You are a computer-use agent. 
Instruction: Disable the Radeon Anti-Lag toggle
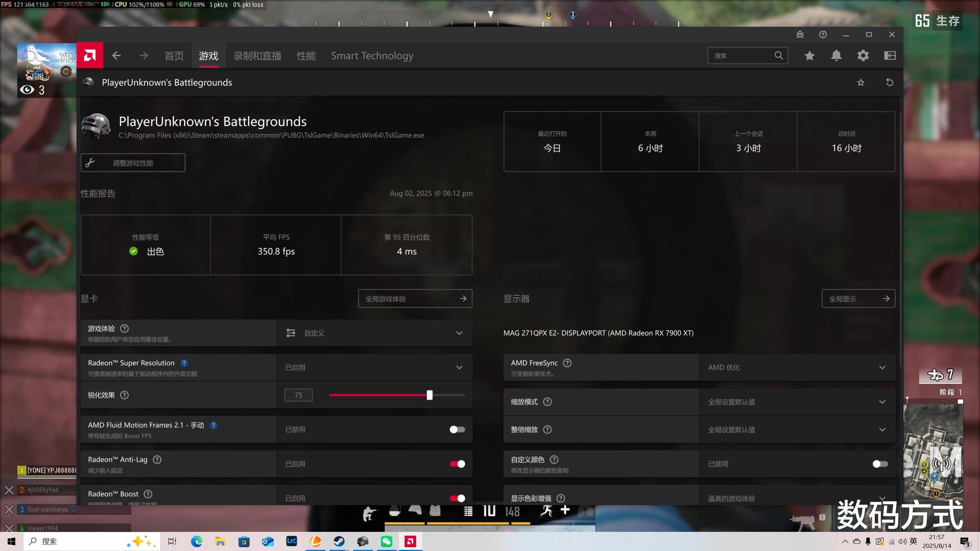click(x=457, y=464)
